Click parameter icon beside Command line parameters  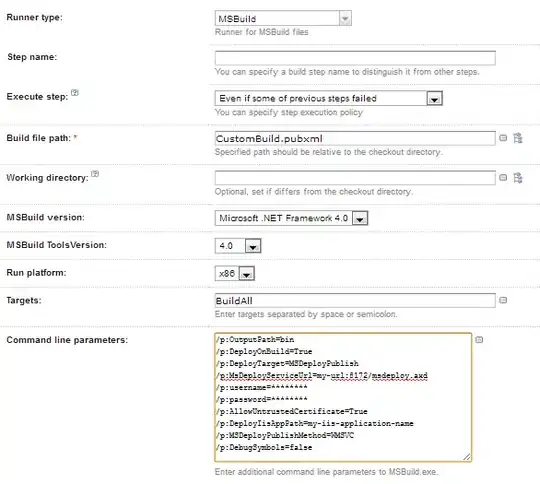point(479,340)
